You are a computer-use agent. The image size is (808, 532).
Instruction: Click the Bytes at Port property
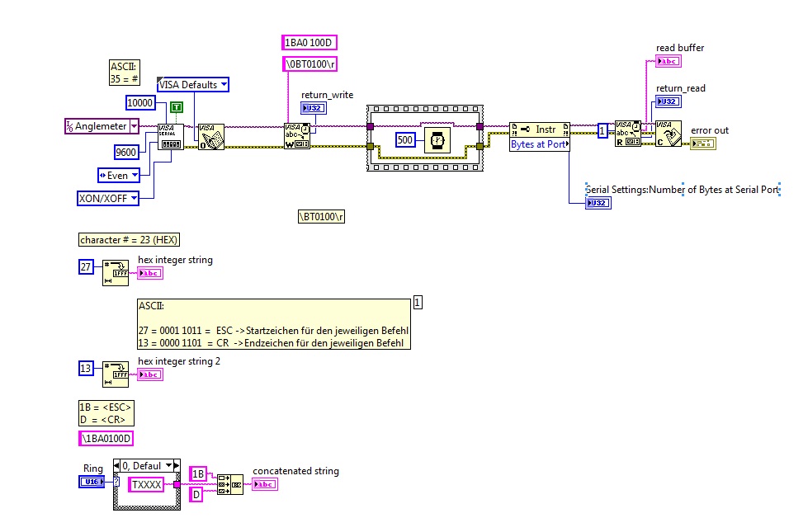540,144
